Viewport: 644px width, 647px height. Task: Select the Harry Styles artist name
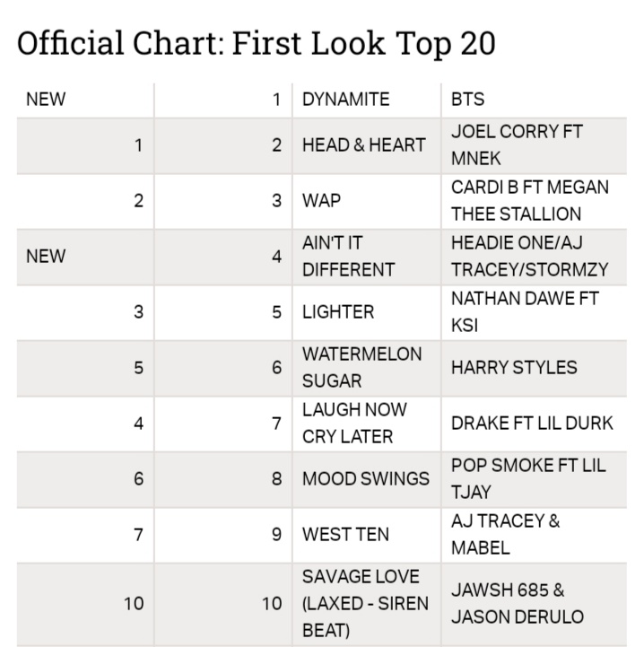[x=514, y=367]
